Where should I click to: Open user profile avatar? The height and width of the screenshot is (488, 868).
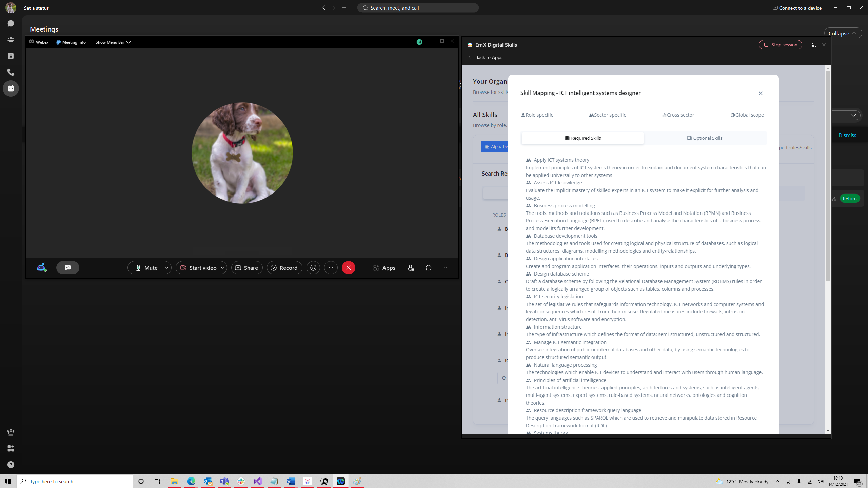[11, 8]
